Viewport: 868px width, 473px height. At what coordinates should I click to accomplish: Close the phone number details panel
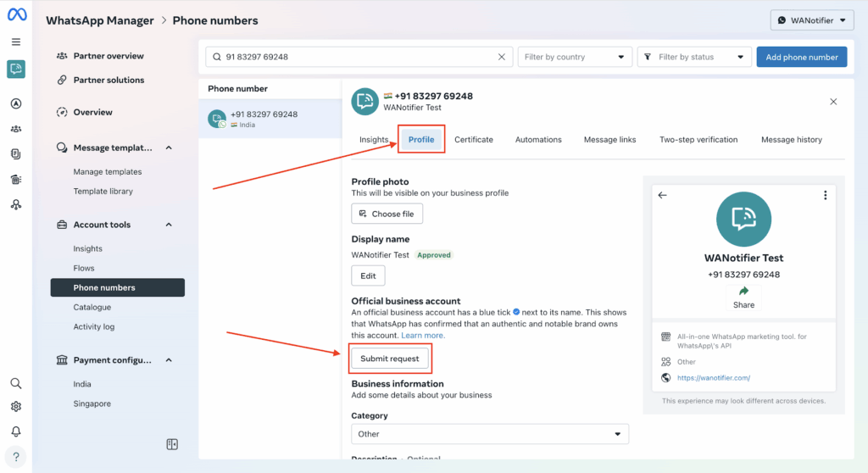(x=833, y=102)
